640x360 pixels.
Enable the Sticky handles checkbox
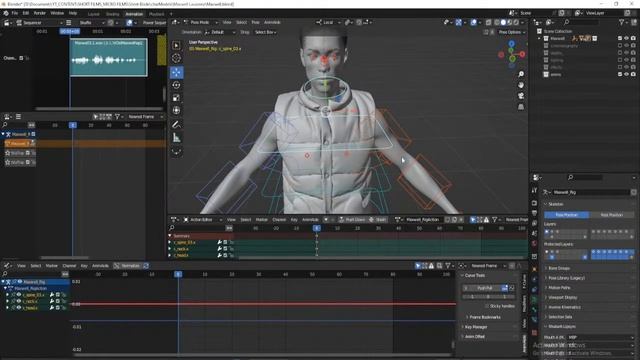pos(487,306)
